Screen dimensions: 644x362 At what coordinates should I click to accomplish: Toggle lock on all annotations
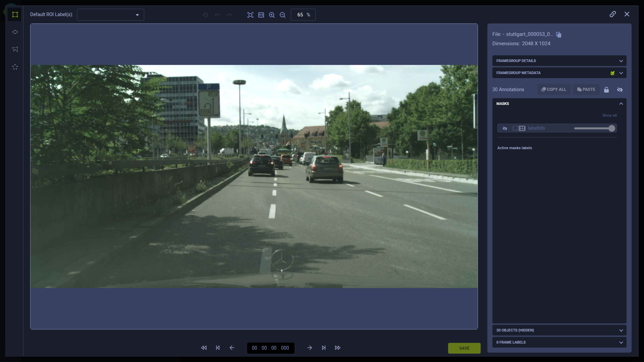(606, 89)
